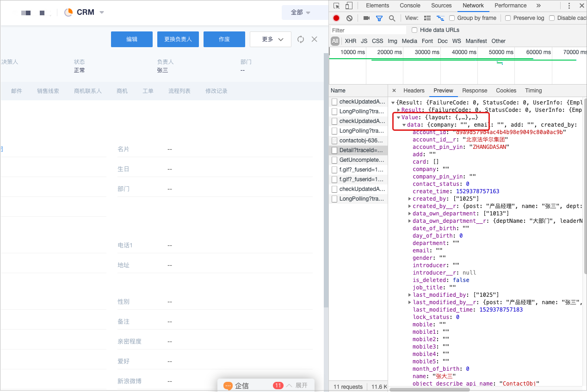Click the 50000 ms timeline marker
The image size is (587, 392).
(501, 52)
